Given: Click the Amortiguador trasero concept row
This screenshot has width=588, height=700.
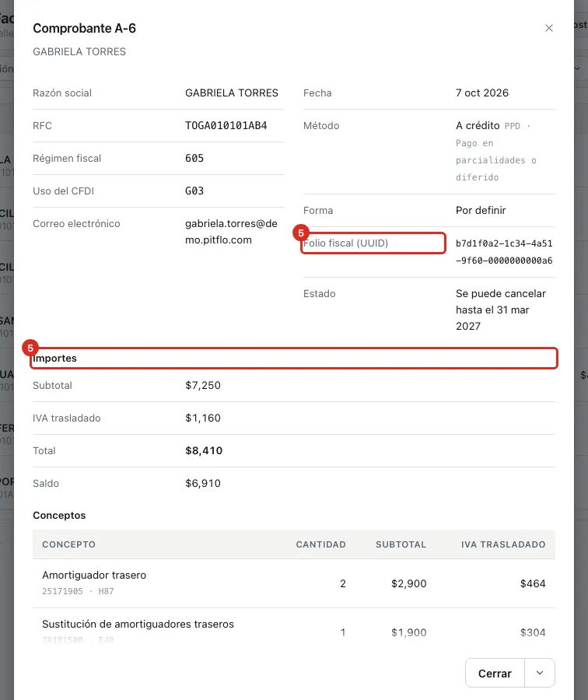Looking at the screenshot, I should coord(294,583).
